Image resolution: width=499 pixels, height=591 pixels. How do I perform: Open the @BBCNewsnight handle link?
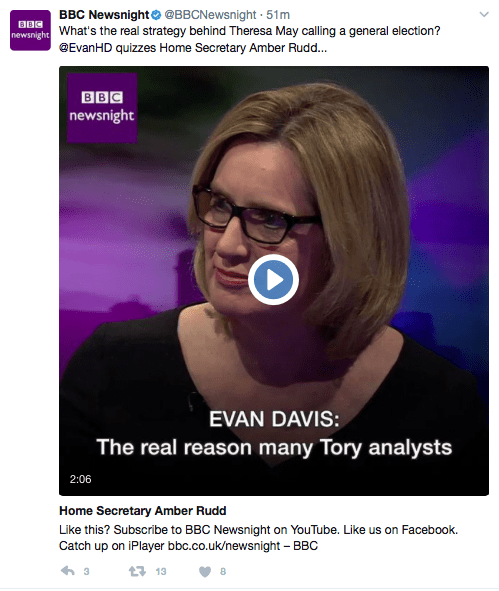pyautogui.click(x=210, y=15)
